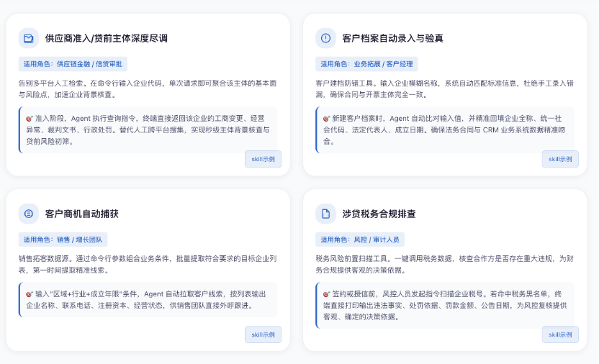Show skill示例 for 客户商机自动捕获
Image resolution: width=599 pixels, height=364 pixels.
263,335
